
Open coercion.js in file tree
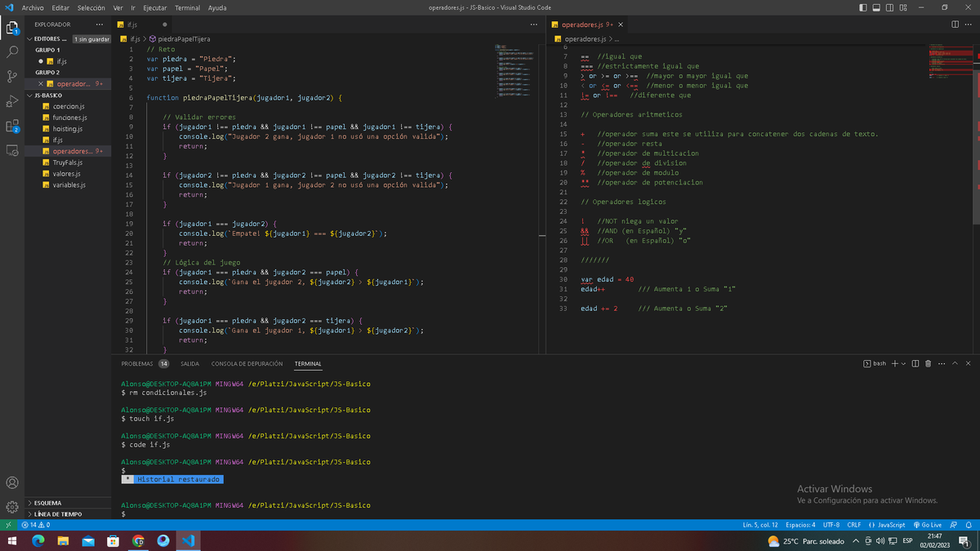[x=68, y=106]
